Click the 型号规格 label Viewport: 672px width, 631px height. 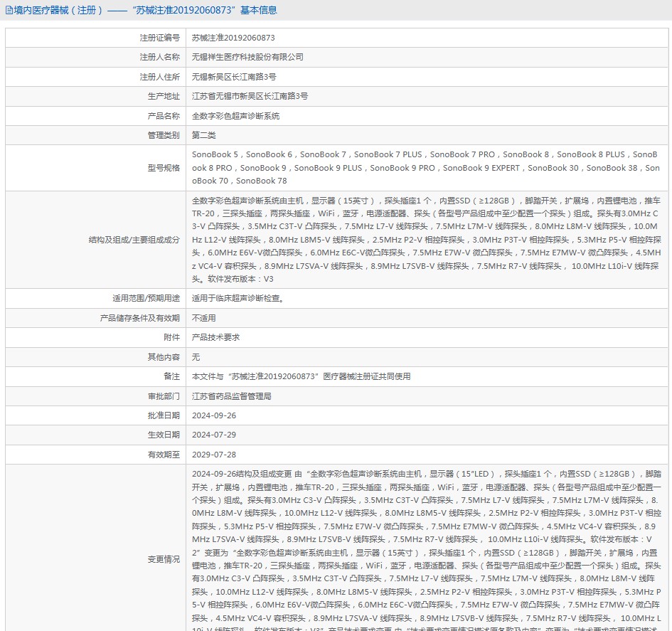point(164,168)
